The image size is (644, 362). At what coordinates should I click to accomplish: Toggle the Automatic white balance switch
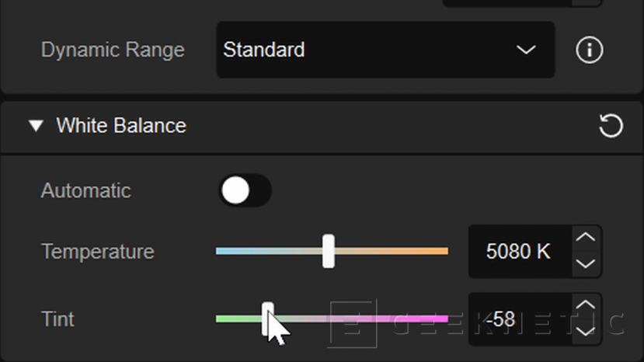tap(244, 191)
